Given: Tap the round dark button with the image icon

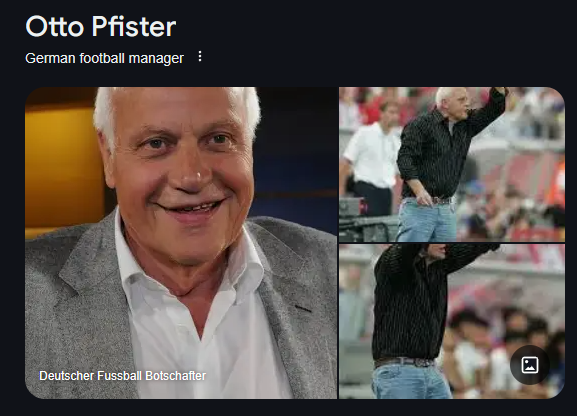Looking at the screenshot, I should (530, 365).
